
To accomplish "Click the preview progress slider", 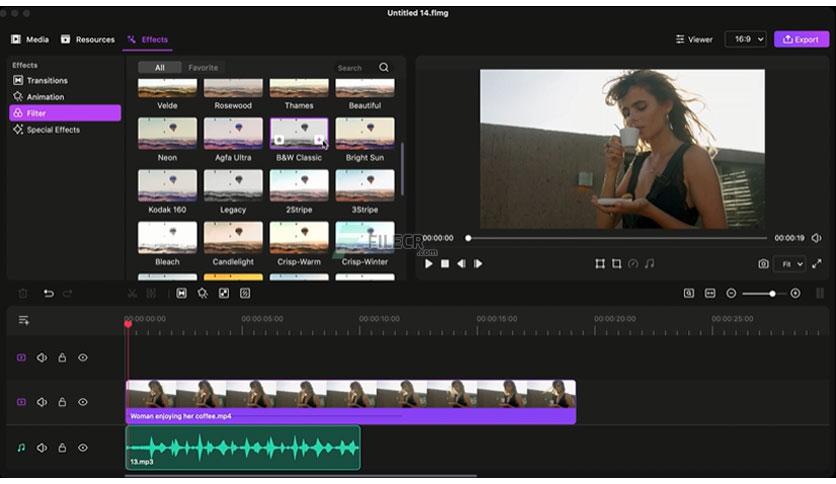I will pyautogui.click(x=617, y=238).
